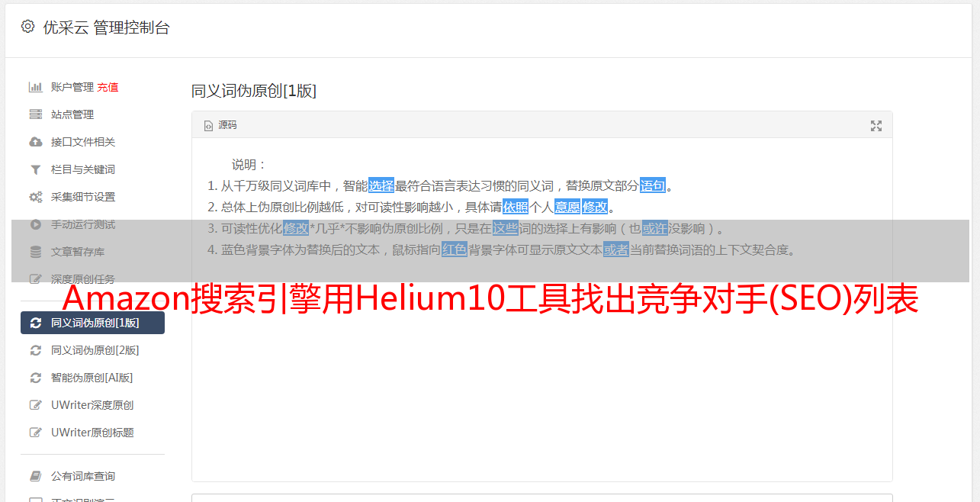Select 同义词伪原创[1版] in the sidebar
The height and width of the screenshot is (502, 980).
click(x=92, y=323)
